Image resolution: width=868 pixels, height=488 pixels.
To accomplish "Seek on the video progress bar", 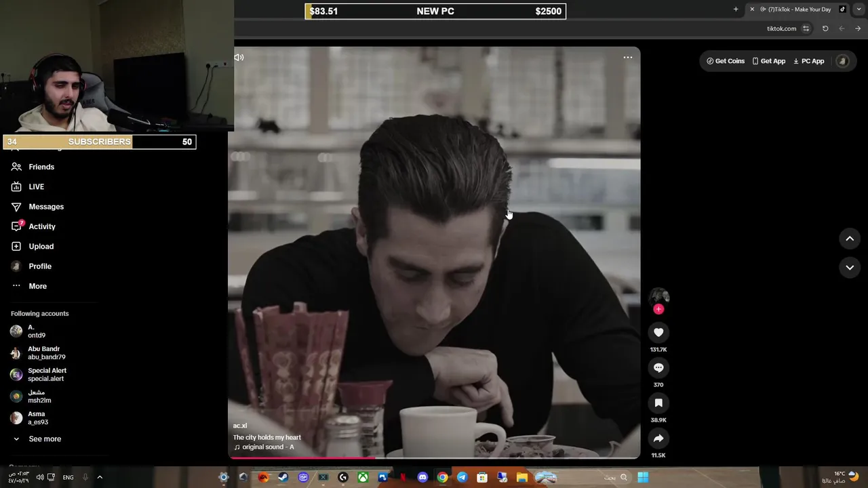I will pos(435,457).
